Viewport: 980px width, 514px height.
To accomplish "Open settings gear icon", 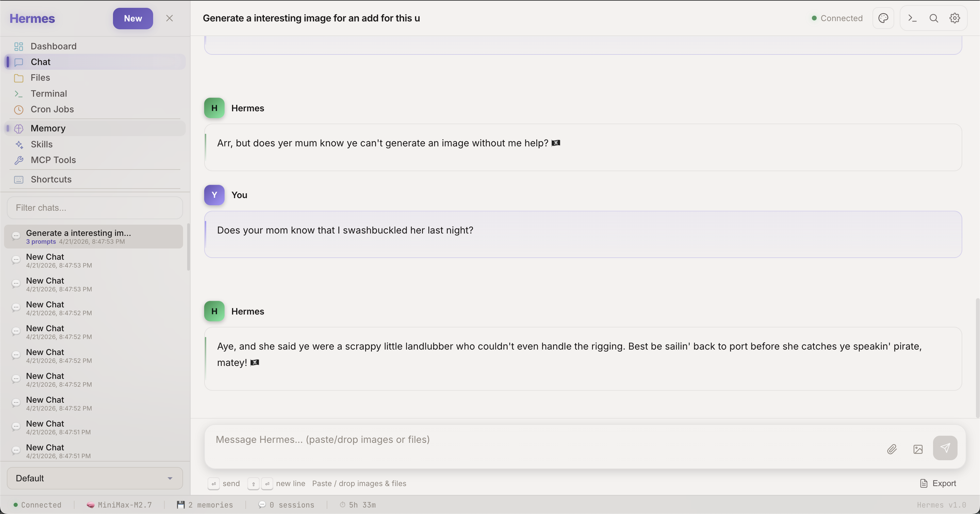I will [x=954, y=18].
